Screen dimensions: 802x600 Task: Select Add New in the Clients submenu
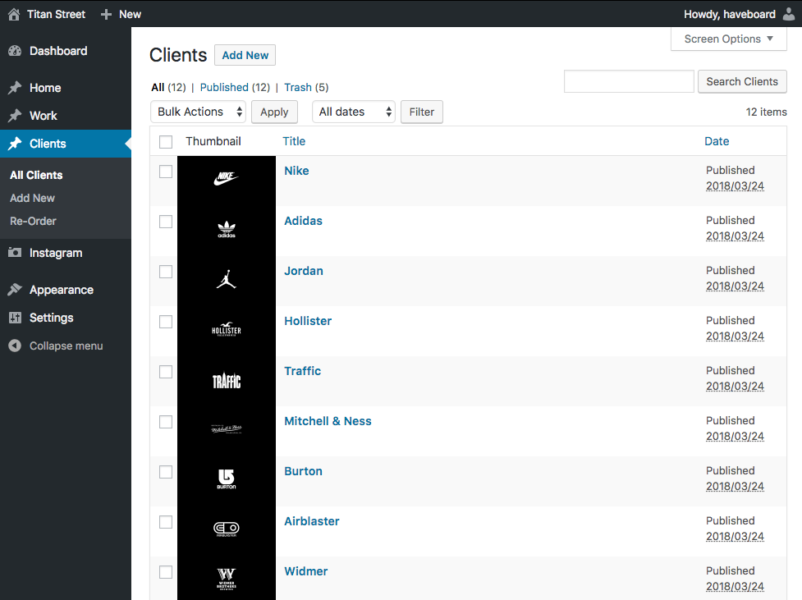[x=32, y=198]
